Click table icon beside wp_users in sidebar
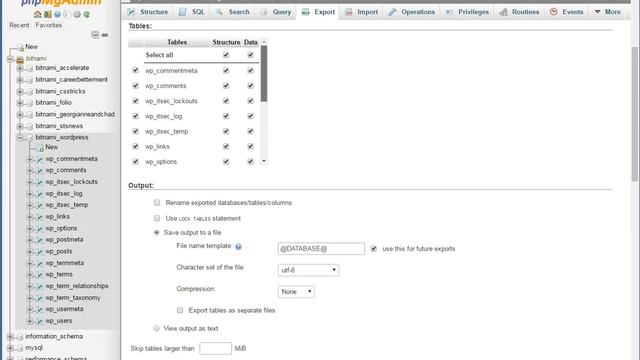Image resolution: width=640 pixels, height=360 pixels. pos(40,321)
